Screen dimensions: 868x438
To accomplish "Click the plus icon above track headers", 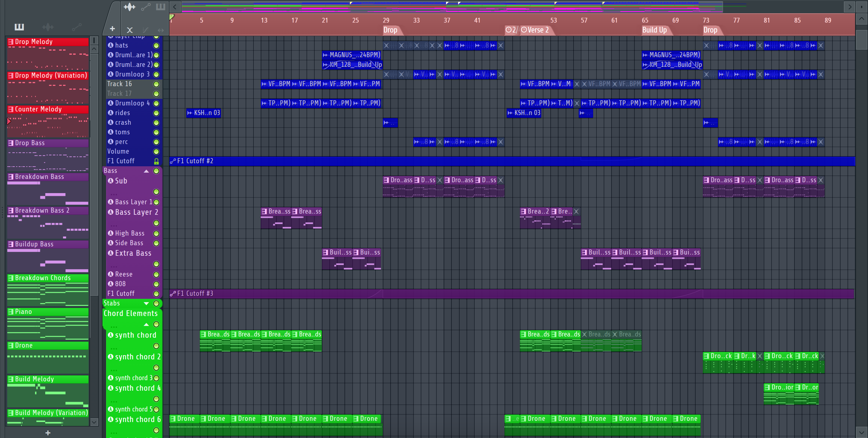I will [112, 29].
